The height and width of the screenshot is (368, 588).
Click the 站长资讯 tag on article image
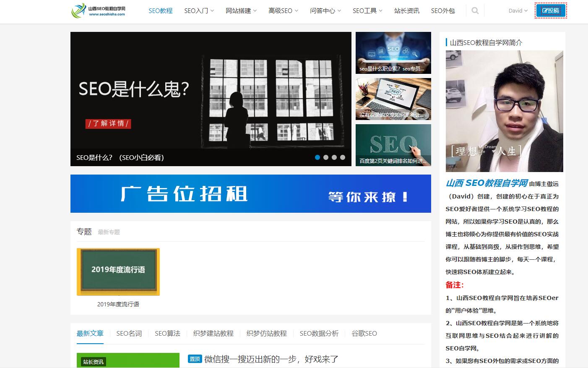pyautogui.click(x=93, y=362)
